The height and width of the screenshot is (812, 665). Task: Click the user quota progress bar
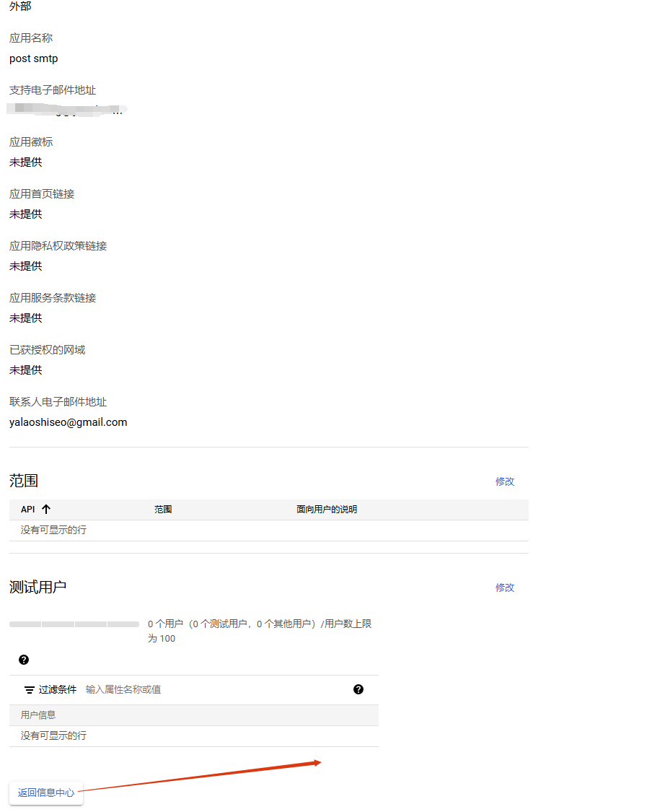(x=74, y=624)
